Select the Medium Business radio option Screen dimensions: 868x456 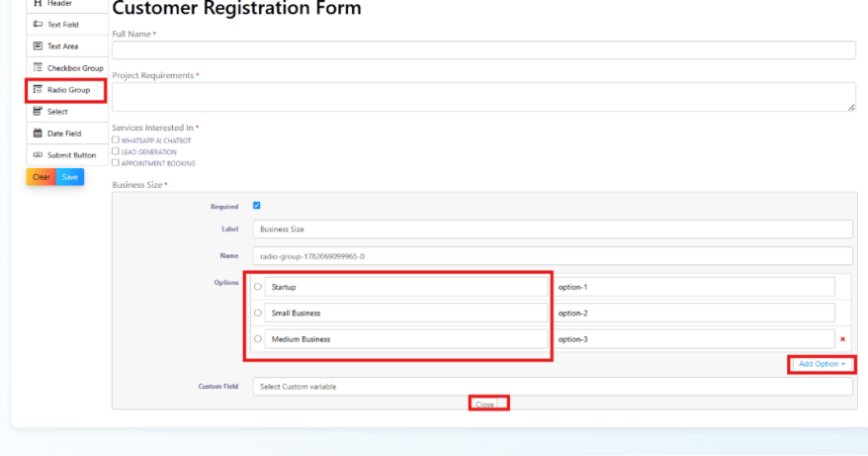click(x=258, y=338)
